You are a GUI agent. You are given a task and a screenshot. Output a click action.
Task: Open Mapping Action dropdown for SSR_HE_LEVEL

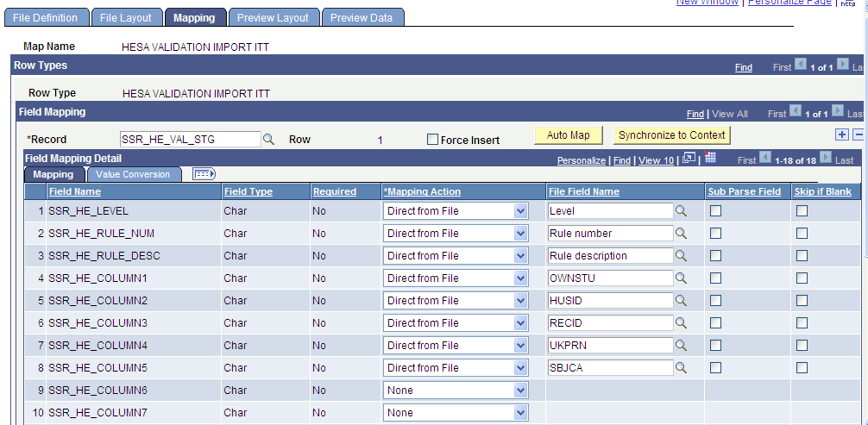pos(456,211)
